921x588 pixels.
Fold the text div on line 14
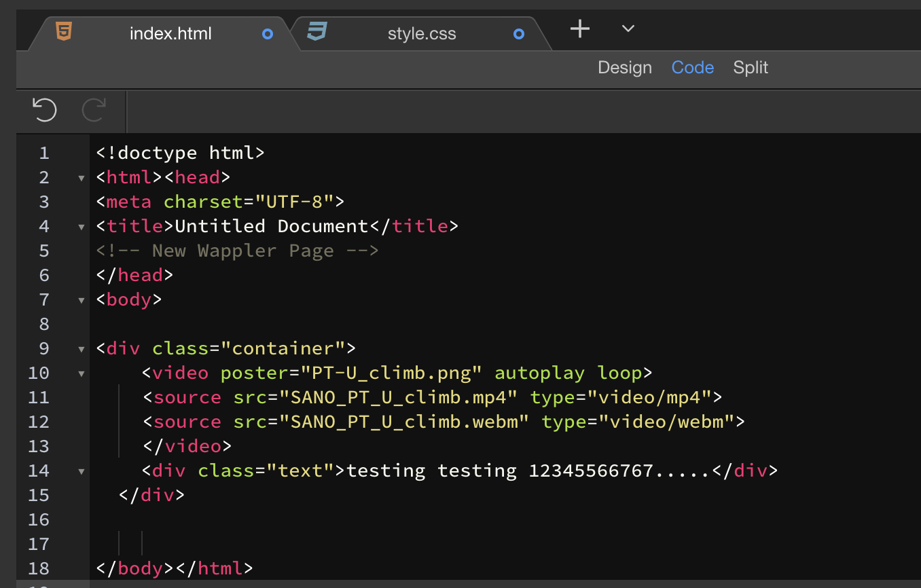[x=82, y=471]
